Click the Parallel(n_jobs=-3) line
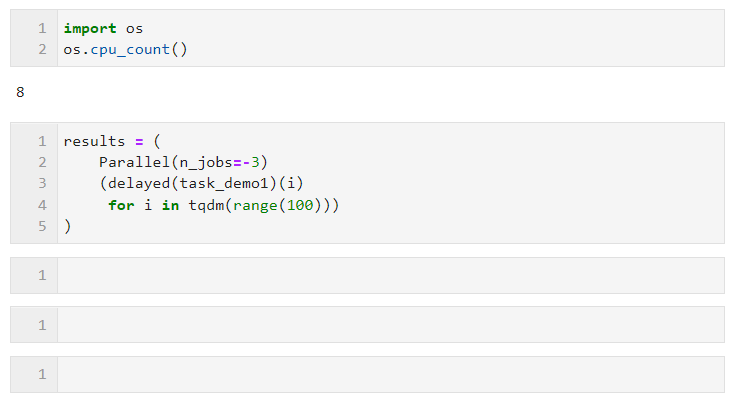742x399 pixels. point(183,162)
